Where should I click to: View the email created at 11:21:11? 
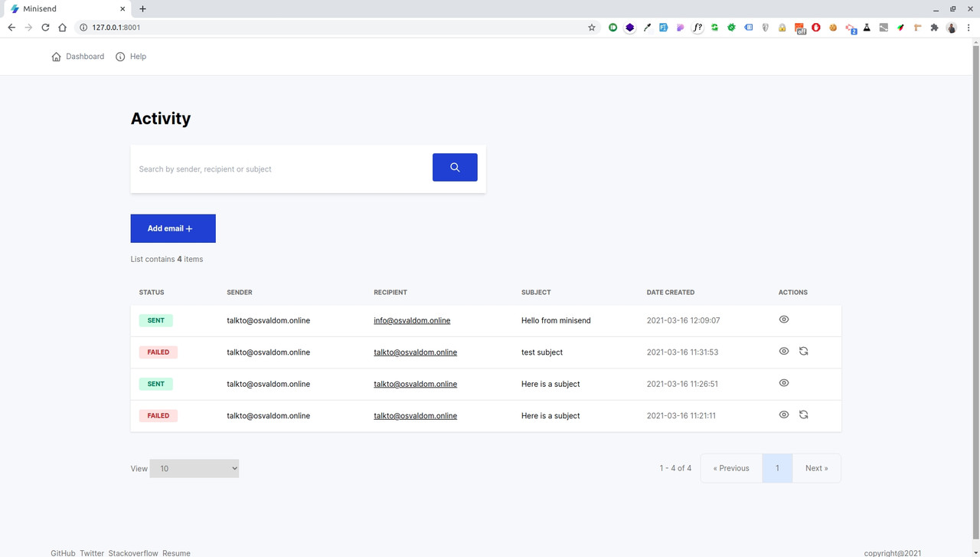point(784,414)
